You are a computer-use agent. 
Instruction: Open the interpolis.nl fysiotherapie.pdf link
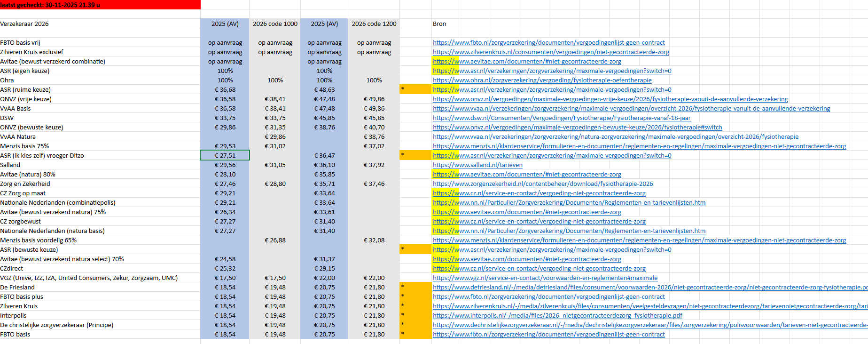pos(557,316)
